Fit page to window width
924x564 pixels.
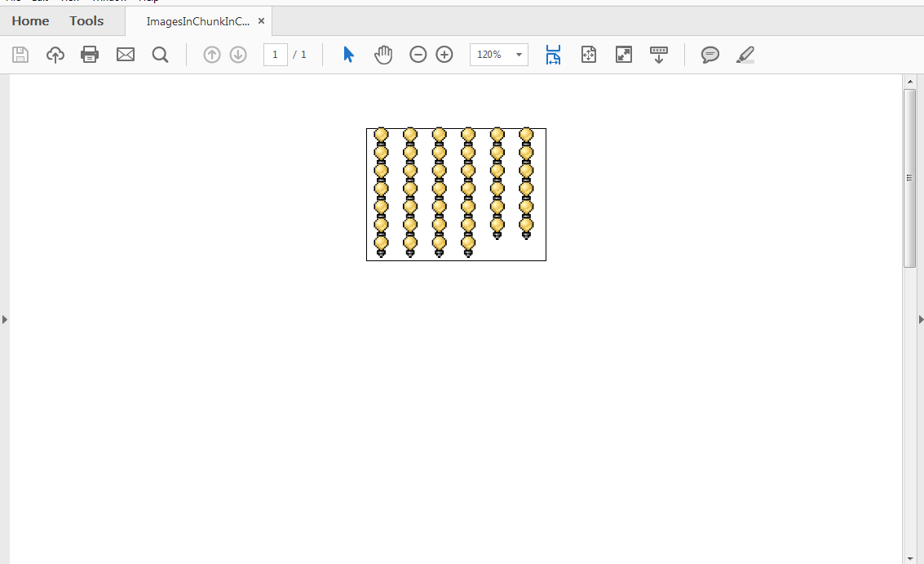pos(553,55)
